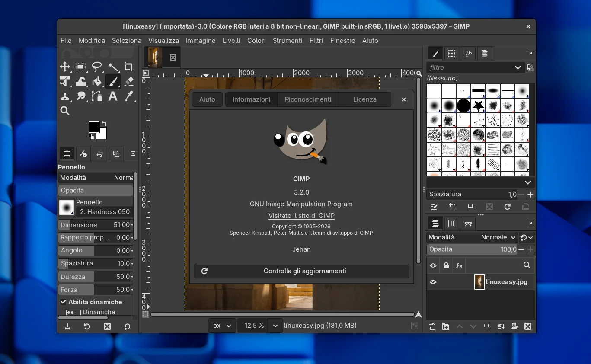Pick the Eraser tool
Screen dimensions: 591x364
[x=128, y=81]
